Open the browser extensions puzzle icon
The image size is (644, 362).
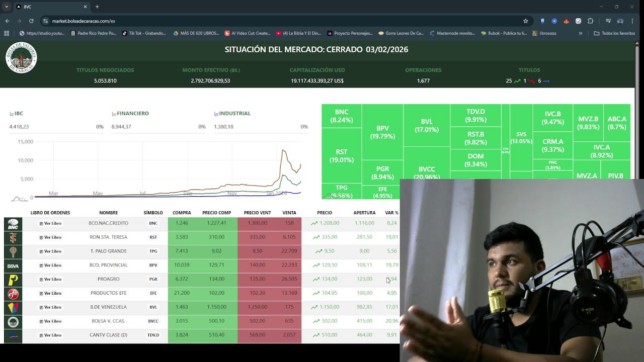pyautogui.click(x=591, y=21)
